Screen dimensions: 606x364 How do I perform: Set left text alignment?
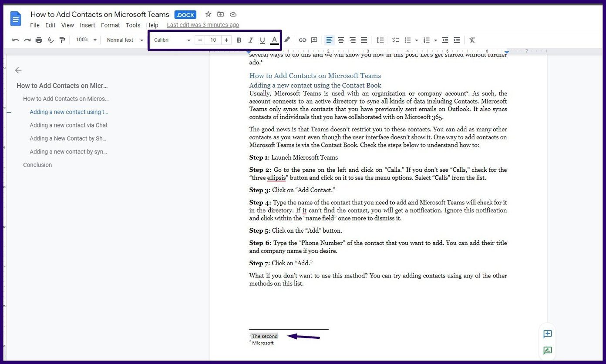tap(330, 40)
